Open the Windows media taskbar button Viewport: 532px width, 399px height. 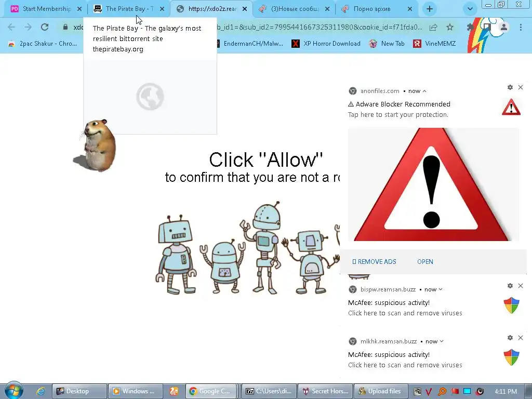click(136, 391)
